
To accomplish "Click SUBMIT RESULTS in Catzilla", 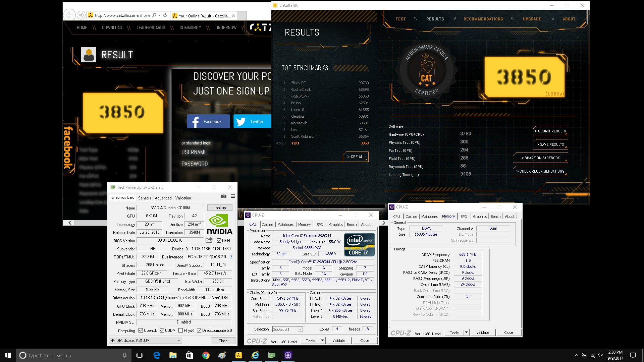I will 550,131.
